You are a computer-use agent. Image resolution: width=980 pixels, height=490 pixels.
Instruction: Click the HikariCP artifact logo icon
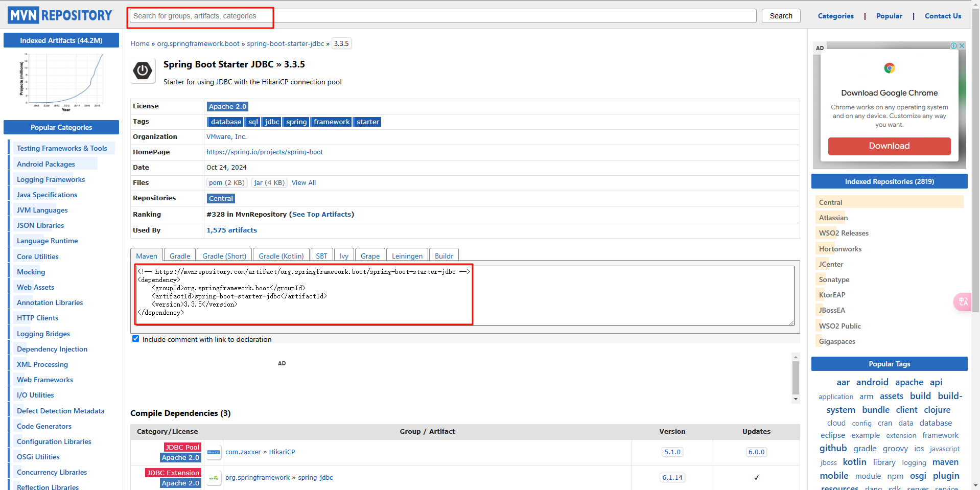214,452
